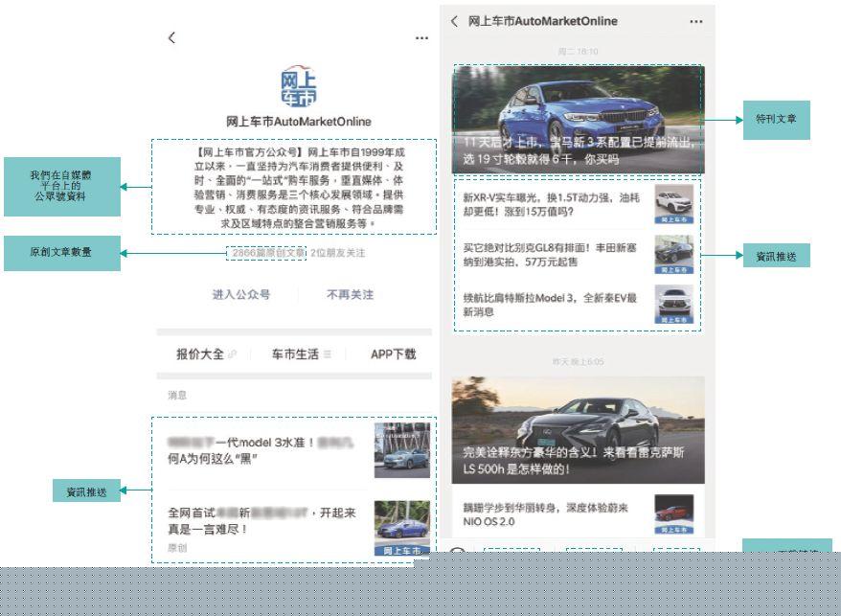Click the link icon beside 报价大全
The height and width of the screenshot is (616, 841).
click(233, 354)
